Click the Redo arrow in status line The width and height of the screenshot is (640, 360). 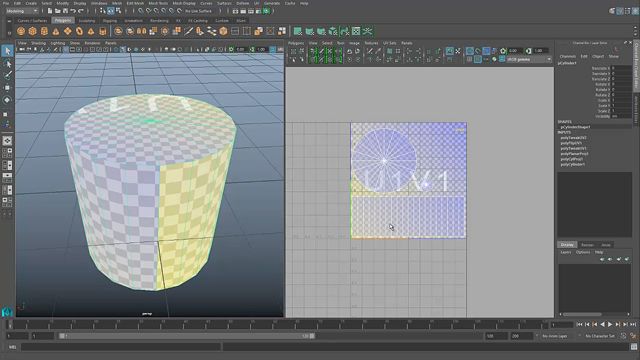(81, 11)
